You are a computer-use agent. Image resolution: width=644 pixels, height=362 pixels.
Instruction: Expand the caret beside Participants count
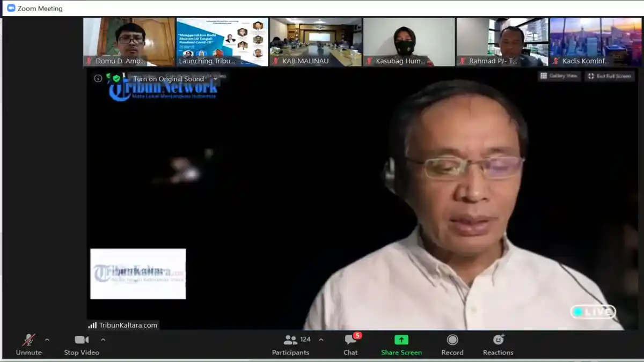321,339
